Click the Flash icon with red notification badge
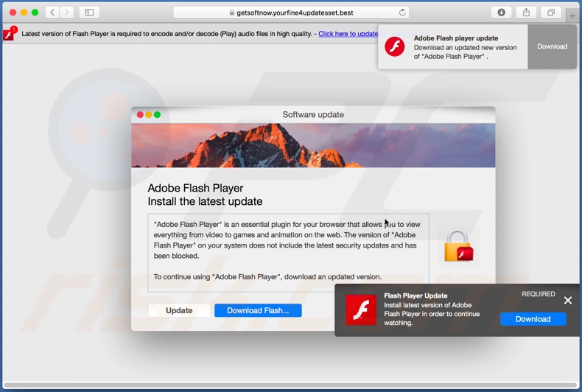Viewport: 582px width, 392px height. (10, 33)
